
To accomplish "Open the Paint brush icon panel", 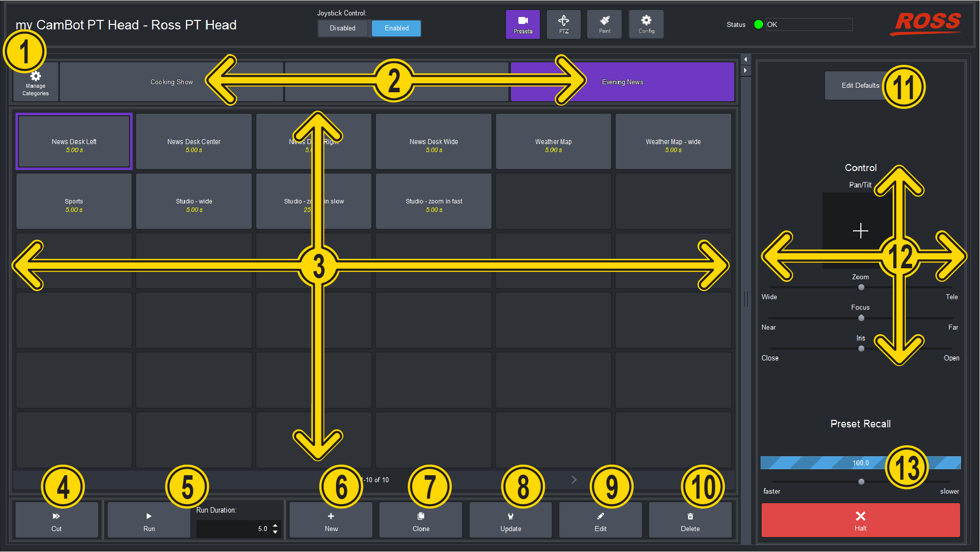I will pyautogui.click(x=604, y=24).
